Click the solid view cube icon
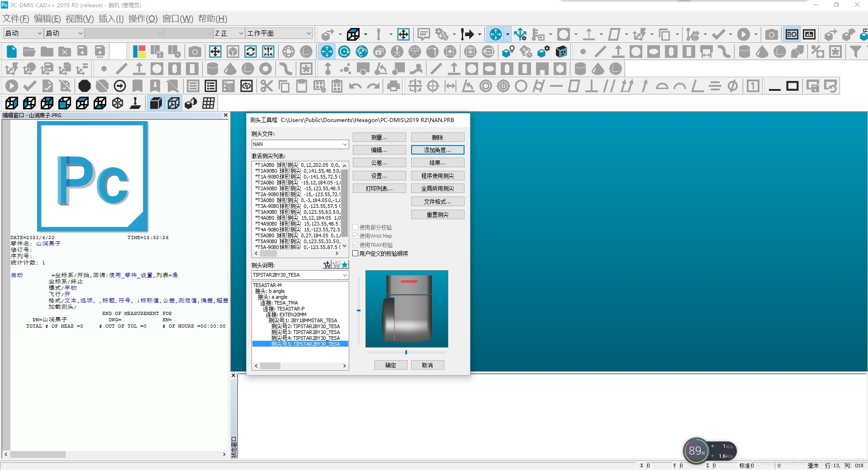 [x=156, y=103]
